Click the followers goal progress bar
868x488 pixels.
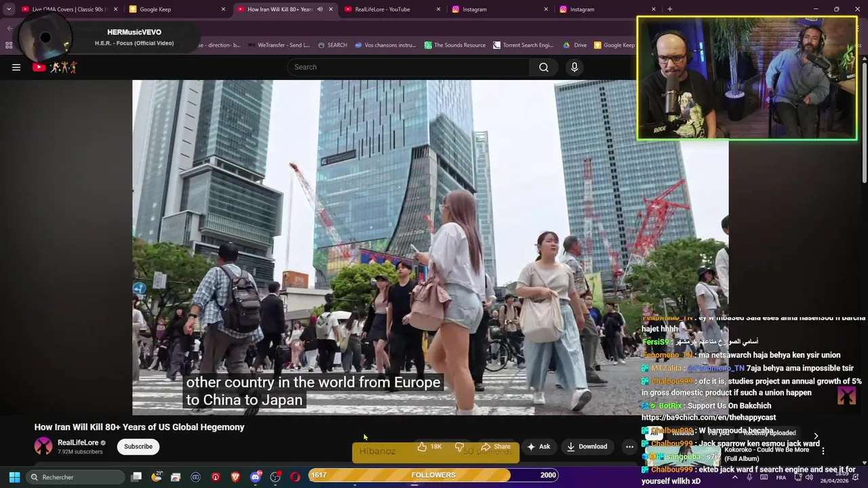pos(433,475)
